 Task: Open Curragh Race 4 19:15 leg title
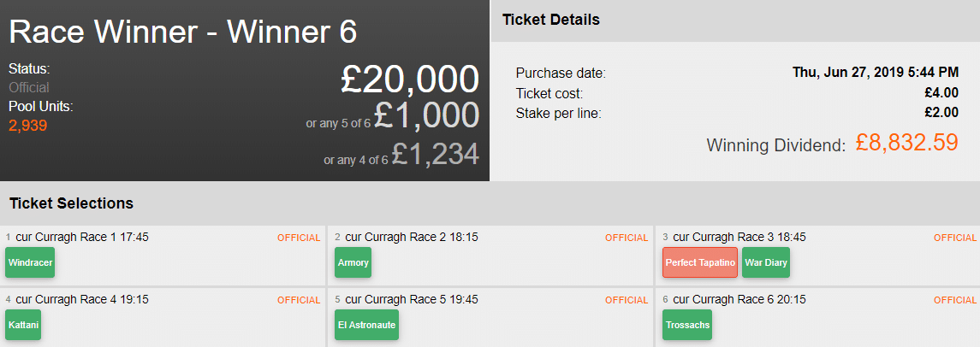[x=82, y=300]
